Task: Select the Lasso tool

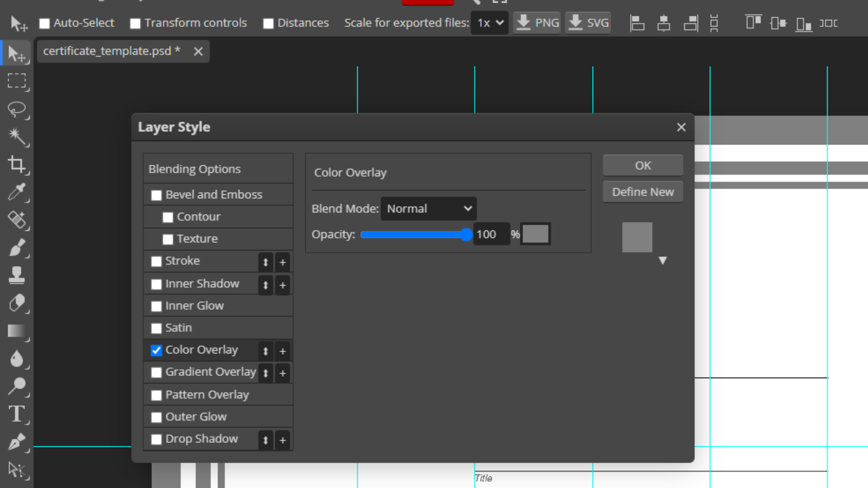Action: pos(17,109)
